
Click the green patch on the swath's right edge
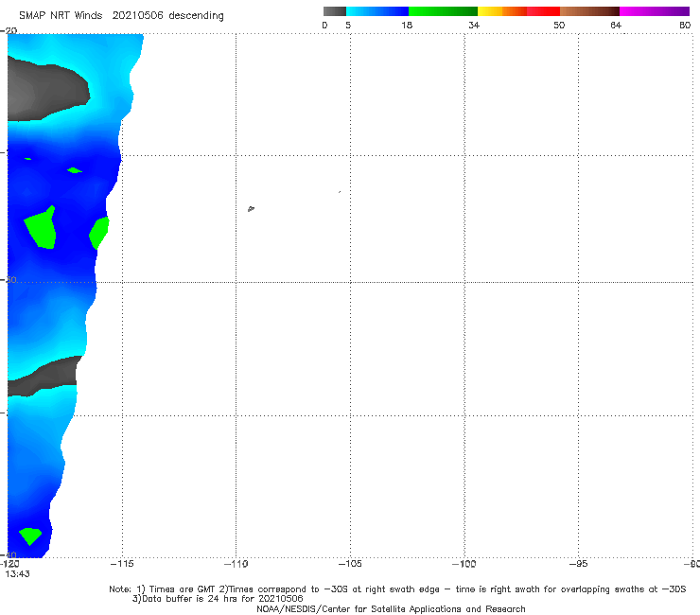(x=99, y=233)
